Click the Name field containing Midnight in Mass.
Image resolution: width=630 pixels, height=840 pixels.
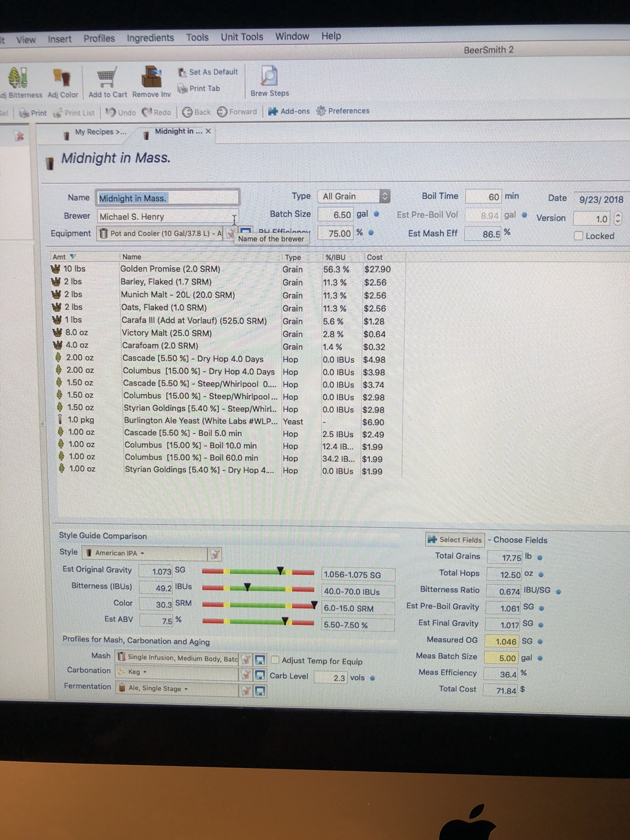[x=167, y=198]
